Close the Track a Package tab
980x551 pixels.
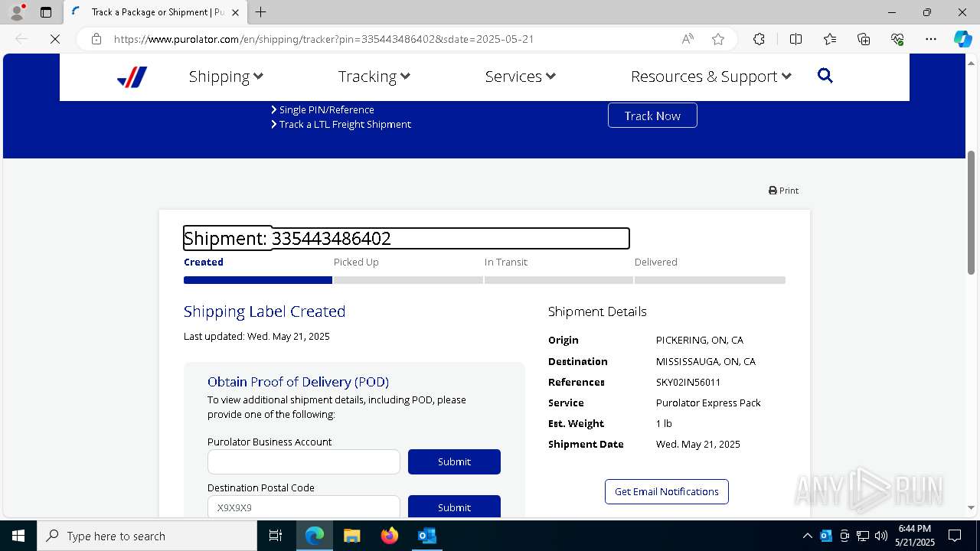pos(235,12)
